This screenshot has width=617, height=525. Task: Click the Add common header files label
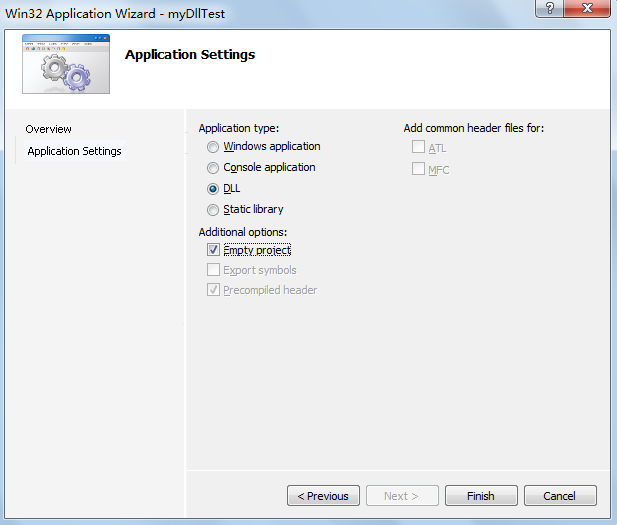click(x=474, y=128)
